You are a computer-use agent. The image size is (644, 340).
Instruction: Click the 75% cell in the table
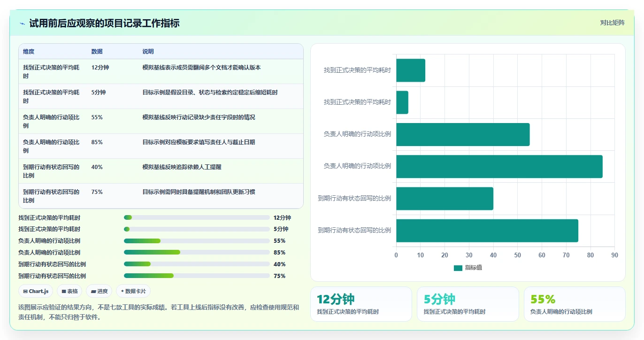97,192
